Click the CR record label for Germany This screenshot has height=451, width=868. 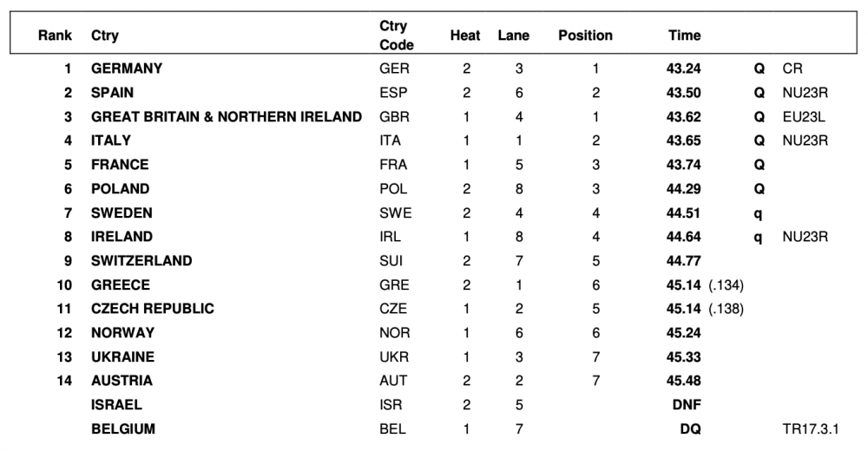(792, 69)
